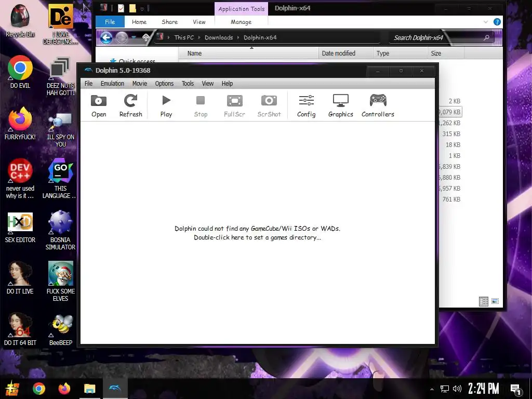The width and height of the screenshot is (532, 399).
Task: Select the Firefox desktop shortcut
Action: (x=20, y=124)
